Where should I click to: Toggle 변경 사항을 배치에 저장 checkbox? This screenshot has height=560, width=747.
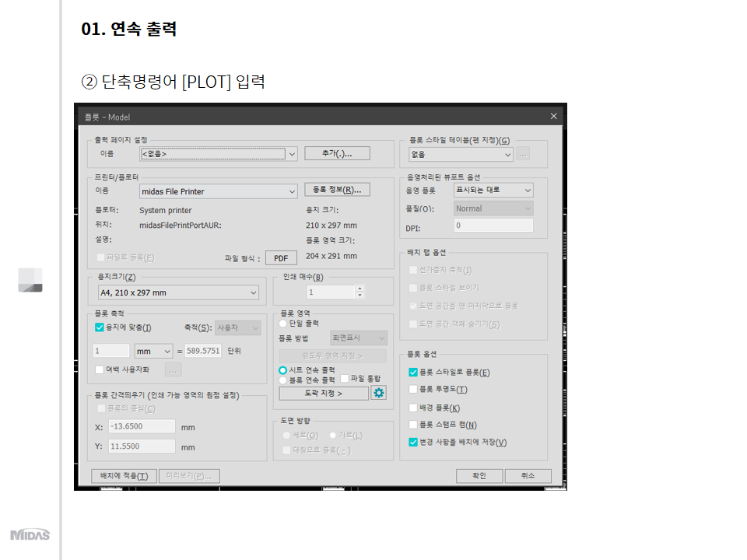(x=413, y=442)
